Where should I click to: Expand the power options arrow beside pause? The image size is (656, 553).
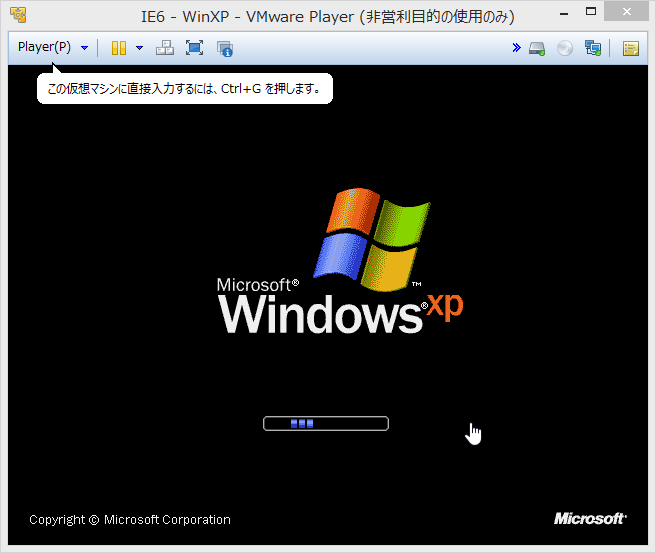[x=140, y=48]
